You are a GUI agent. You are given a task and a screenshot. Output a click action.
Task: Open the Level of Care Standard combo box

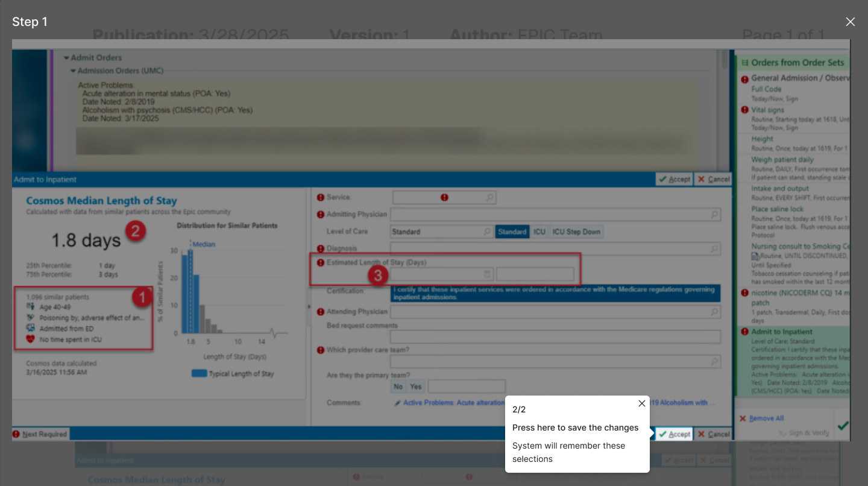[x=442, y=232]
